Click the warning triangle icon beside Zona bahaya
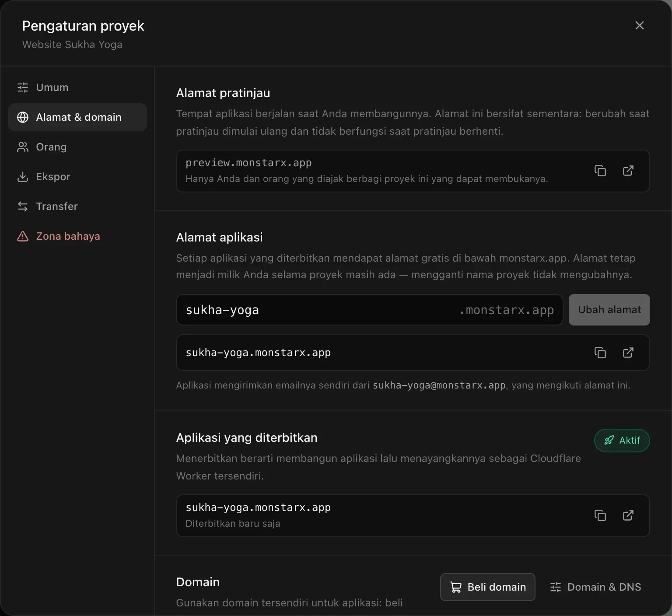 tap(23, 236)
